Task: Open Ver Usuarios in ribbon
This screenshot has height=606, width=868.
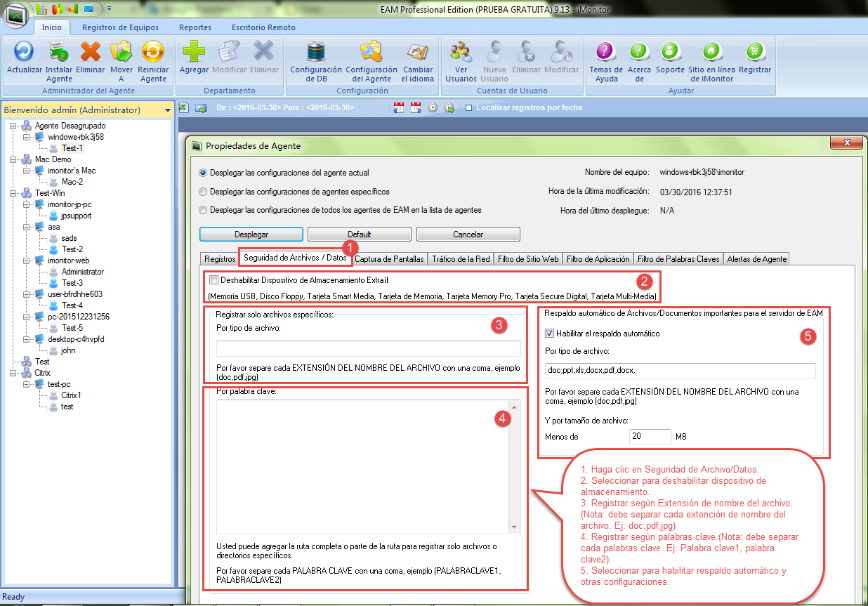Action: click(x=461, y=52)
